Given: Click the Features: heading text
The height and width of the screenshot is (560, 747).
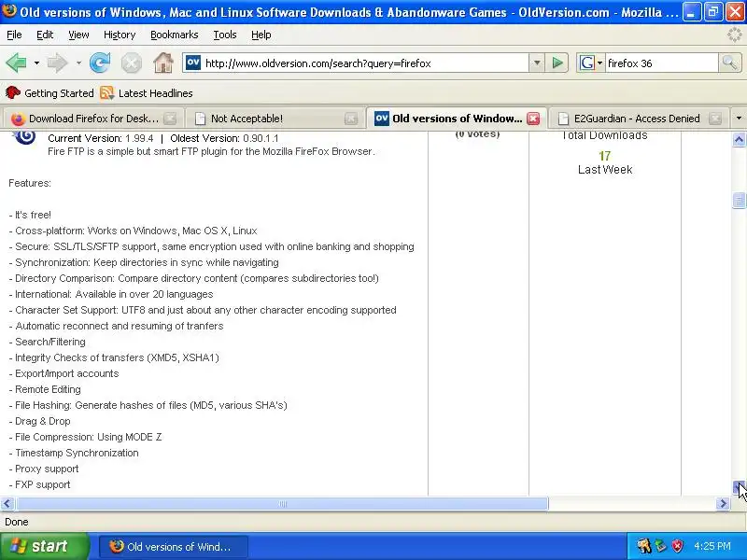Looking at the screenshot, I should pyautogui.click(x=30, y=183).
